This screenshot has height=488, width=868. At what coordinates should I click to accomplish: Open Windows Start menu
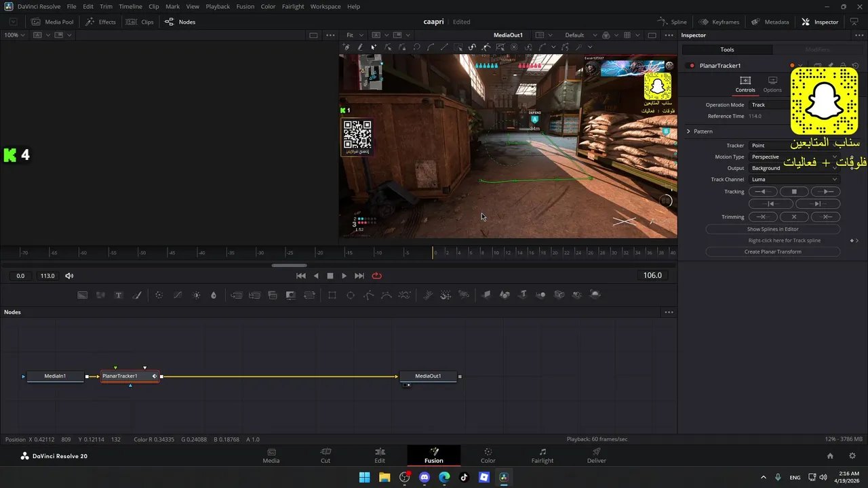[364, 477]
